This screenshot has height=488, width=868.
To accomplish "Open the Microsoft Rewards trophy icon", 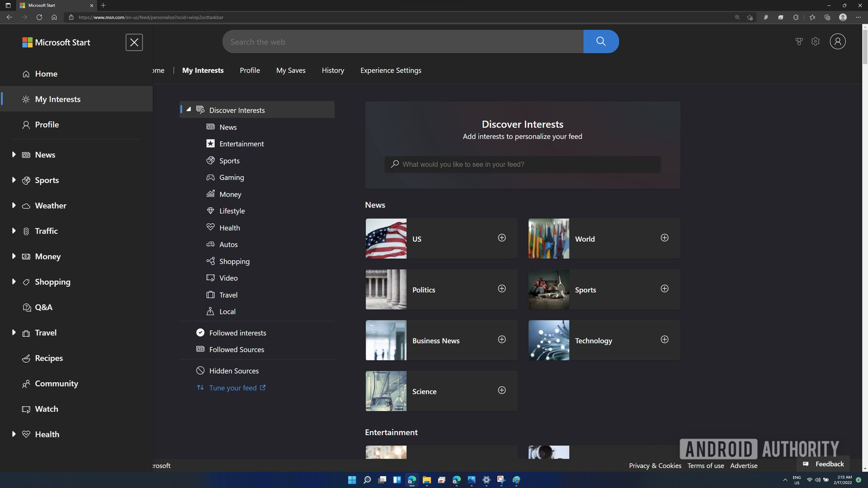I will pyautogui.click(x=799, y=42).
